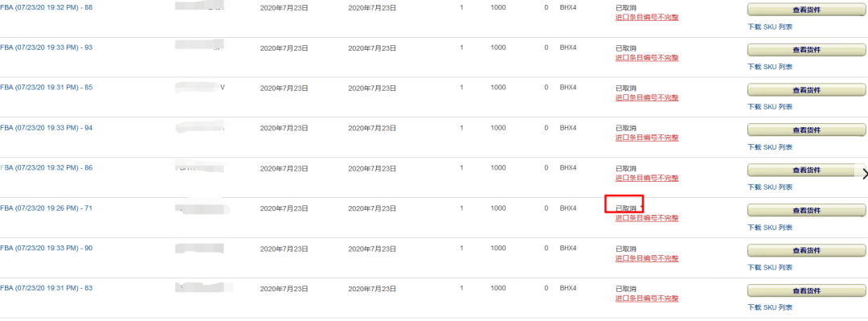Open 进口条目编号不完整 link for shipment 90
The height and width of the screenshot is (321, 868).
point(646,258)
